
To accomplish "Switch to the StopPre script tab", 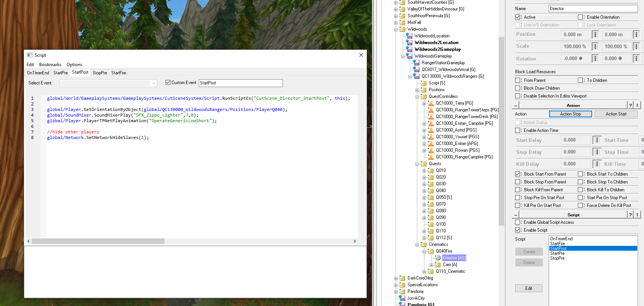I will [x=100, y=73].
